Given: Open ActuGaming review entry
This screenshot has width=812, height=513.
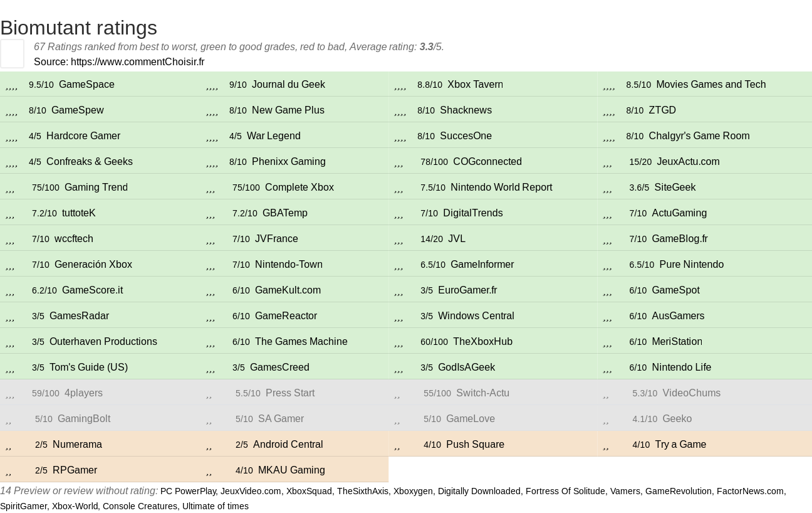Looking at the screenshot, I should coord(679,213).
